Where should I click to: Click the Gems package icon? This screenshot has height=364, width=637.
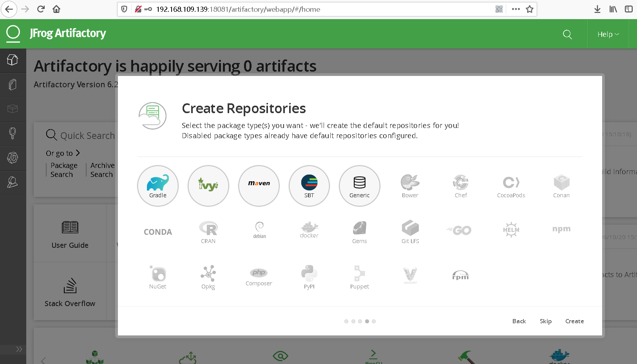(360, 232)
